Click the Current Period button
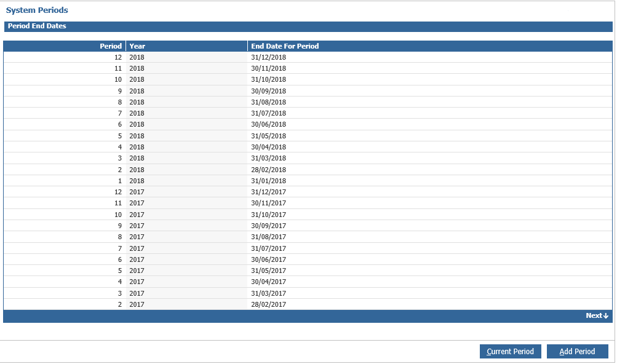Viewport: 617px width, 364px height. pyautogui.click(x=510, y=351)
